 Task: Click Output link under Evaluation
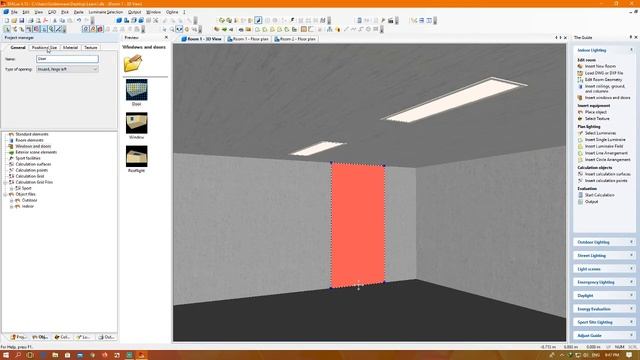tap(591, 202)
